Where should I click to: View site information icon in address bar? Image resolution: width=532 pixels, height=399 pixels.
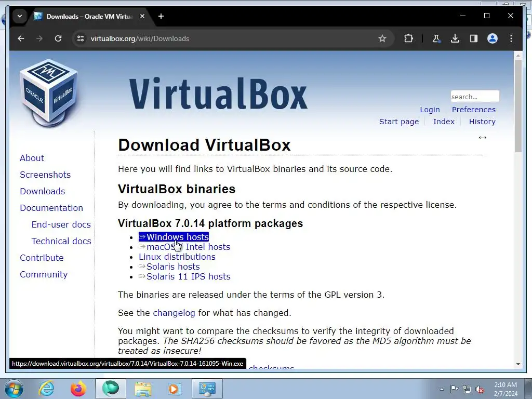81,38
